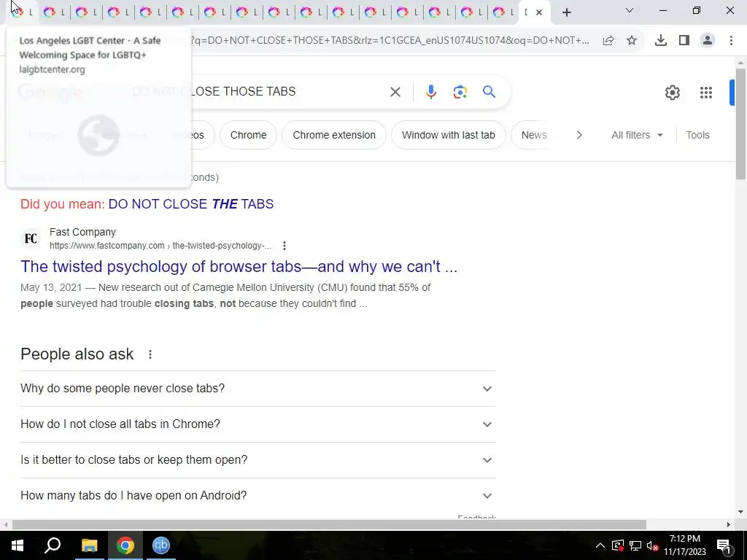This screenshot has height=560, width=747.
Task: Expand 'Why do some people never close tabs?'
Action: tap(258, 389)
